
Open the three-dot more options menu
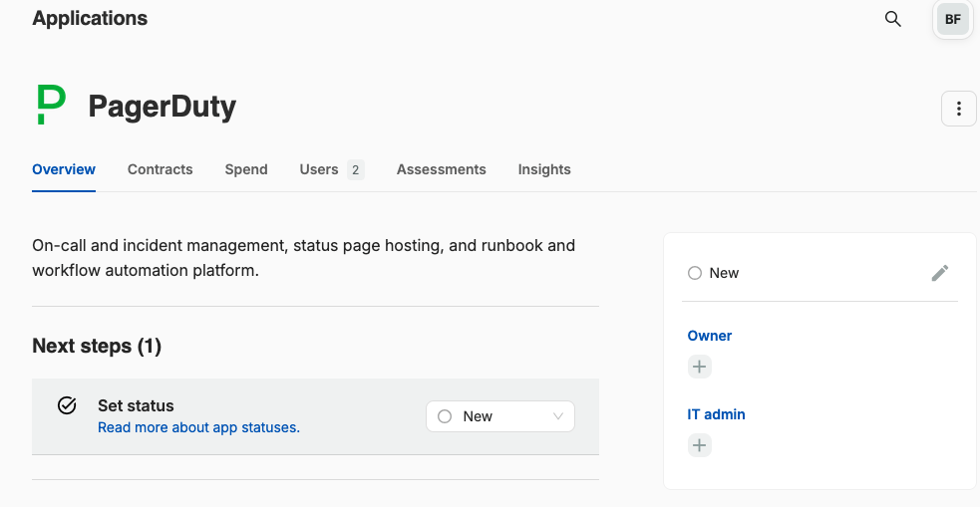click(x=959, y=109)
